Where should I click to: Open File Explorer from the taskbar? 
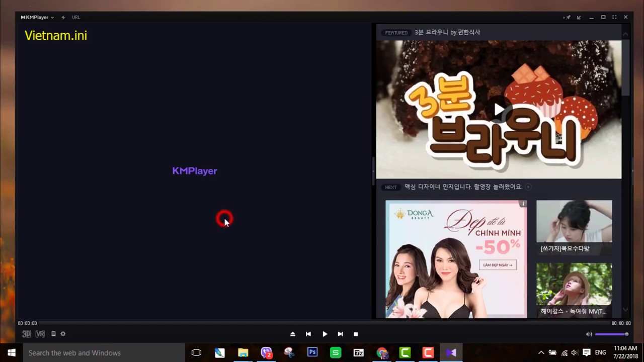[x=243, y=352]
